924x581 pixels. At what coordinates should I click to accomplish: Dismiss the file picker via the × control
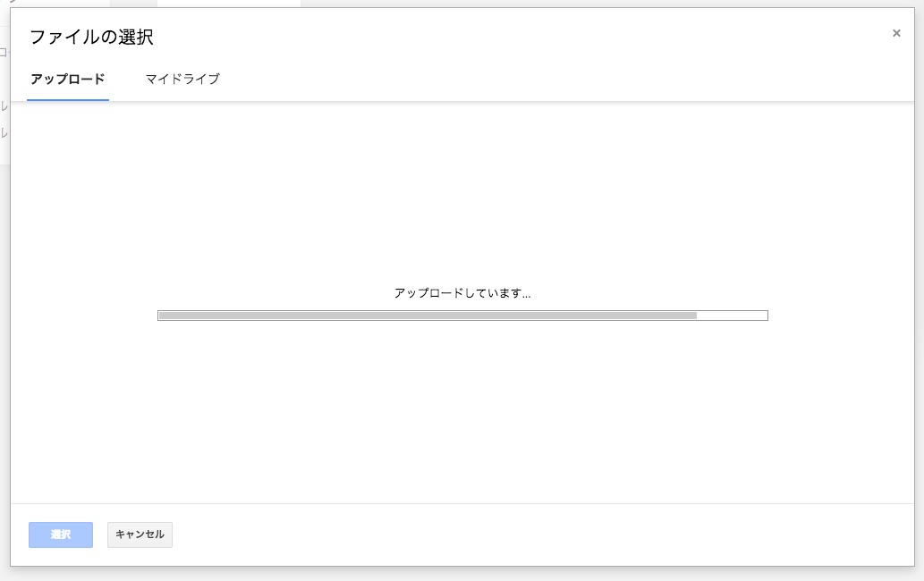tap(896, 33)
